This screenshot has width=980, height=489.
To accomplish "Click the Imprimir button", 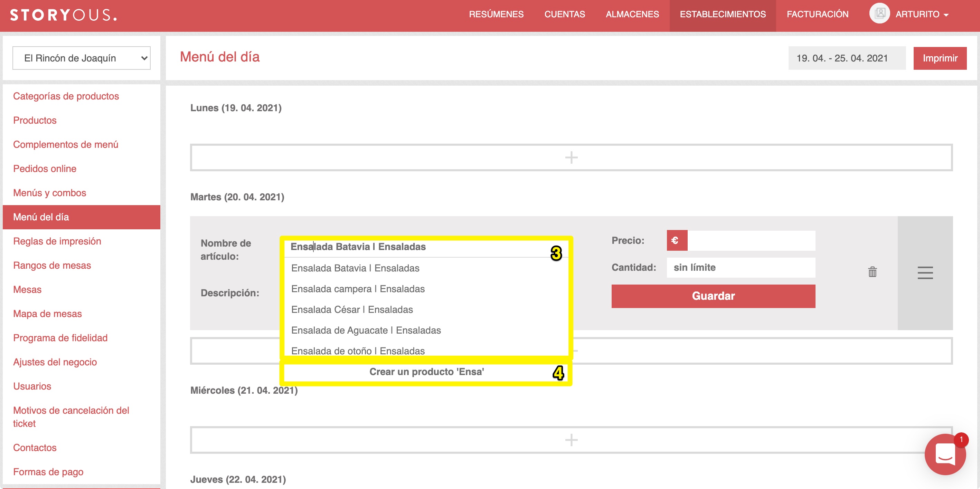I will tap(940, 58).
